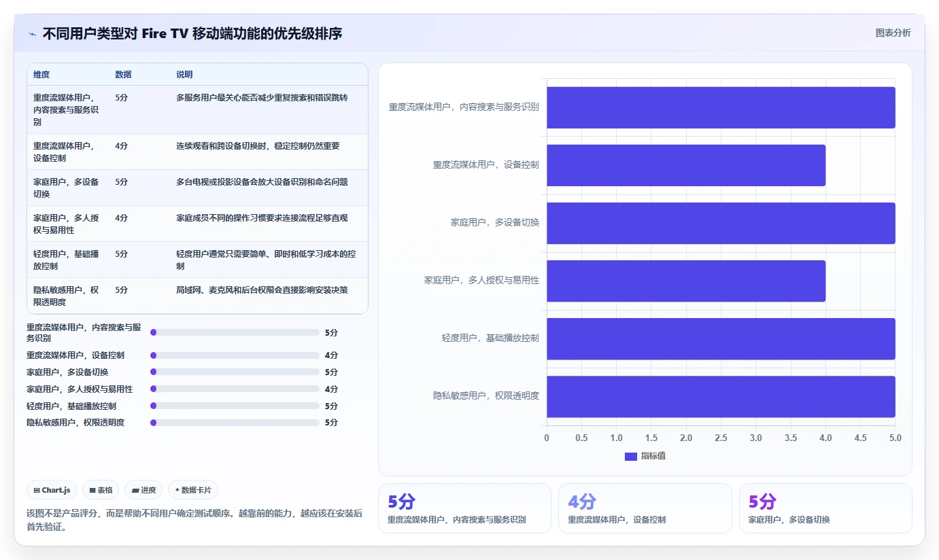Click the x-axis tick label 4.5

(860, 438)
